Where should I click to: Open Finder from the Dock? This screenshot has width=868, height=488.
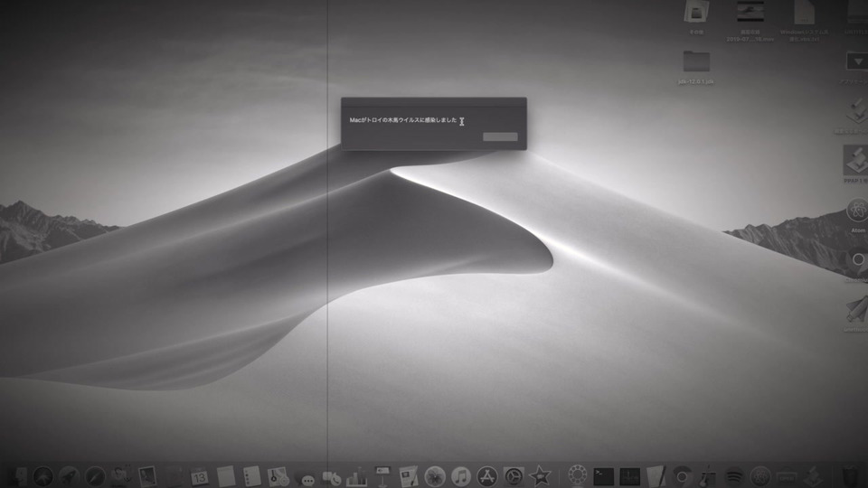17,476
